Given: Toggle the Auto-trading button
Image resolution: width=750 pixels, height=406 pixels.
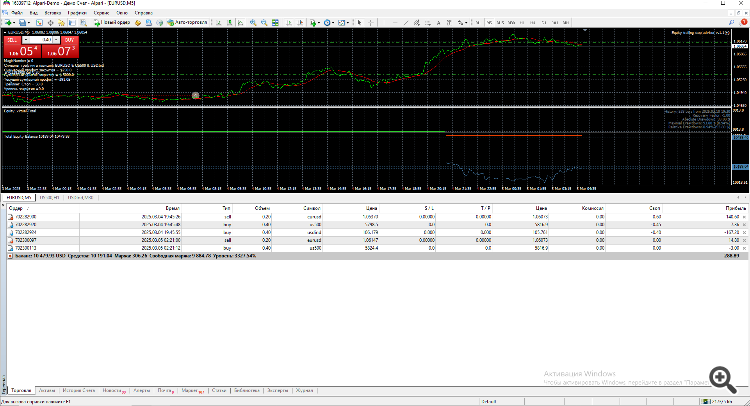Looking at the screenshot, I should (188, 22).
